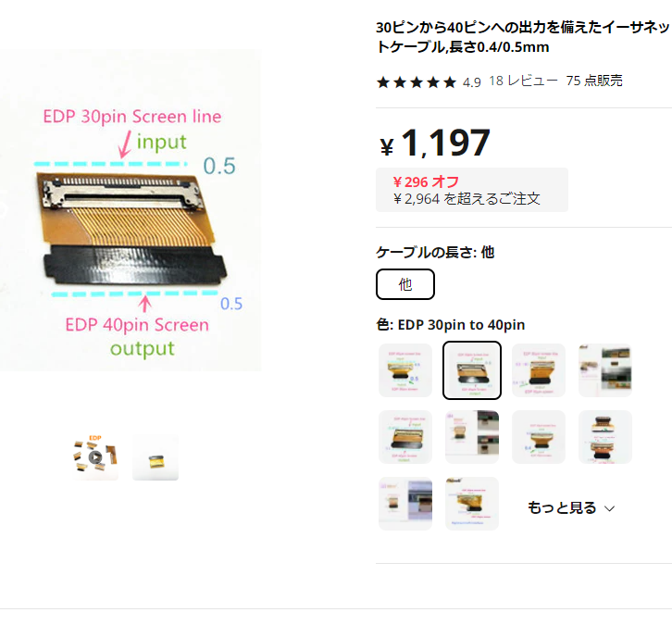Viewport: 672px width, 625px height.
Task: Select the second gallery thumbnail image
Action: [x=156, y=457]
